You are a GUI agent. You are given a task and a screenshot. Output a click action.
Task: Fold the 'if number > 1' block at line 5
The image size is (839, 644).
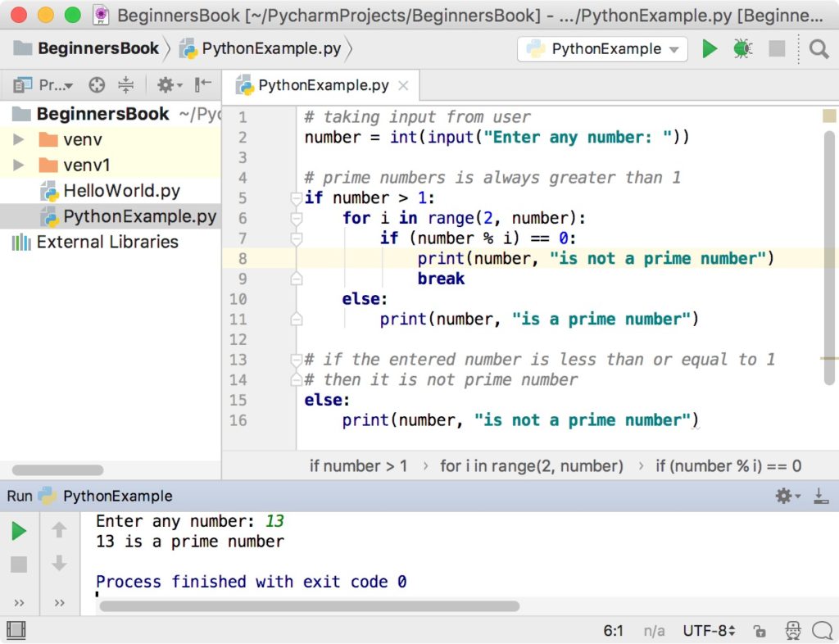tap(296, 198)
